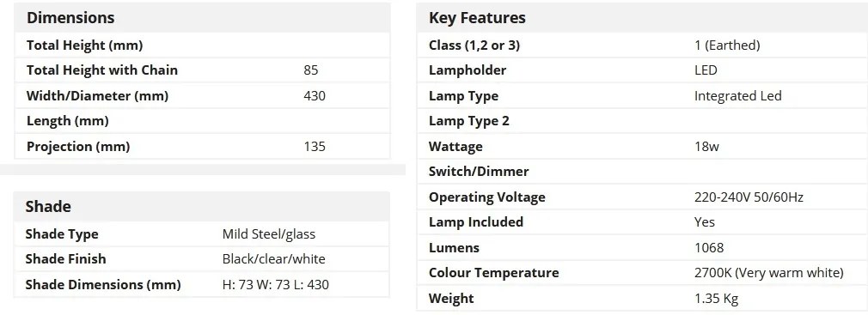Click the Lumens value 1068

click(x=709, y=247)
